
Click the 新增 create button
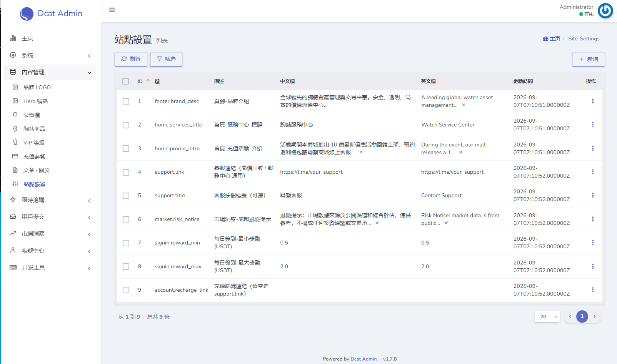point(589,60)
